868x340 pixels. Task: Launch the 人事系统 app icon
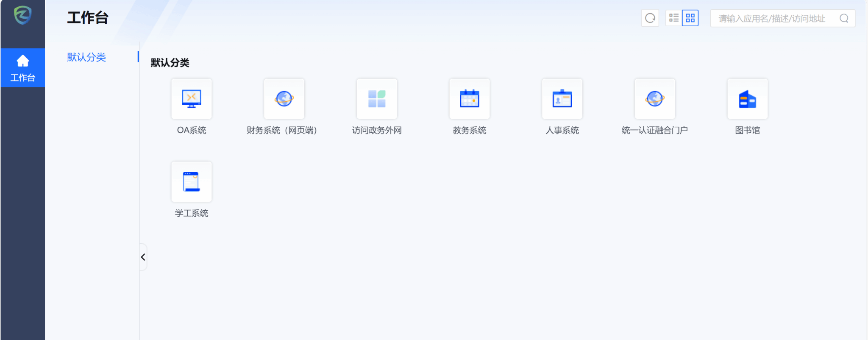562,99
